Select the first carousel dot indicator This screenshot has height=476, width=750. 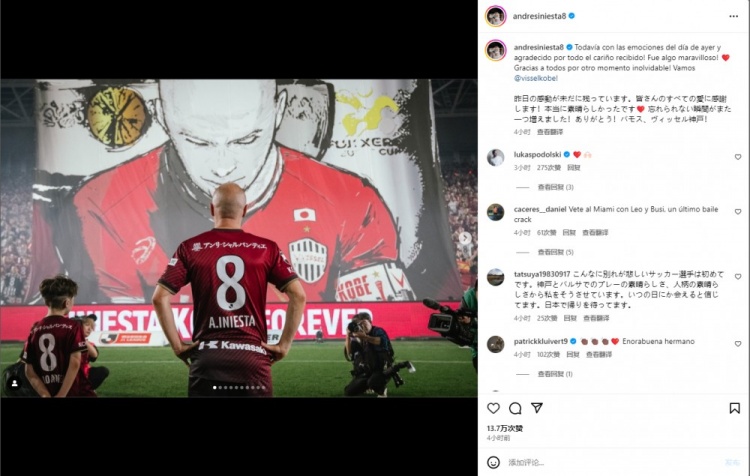pos(214,387)
